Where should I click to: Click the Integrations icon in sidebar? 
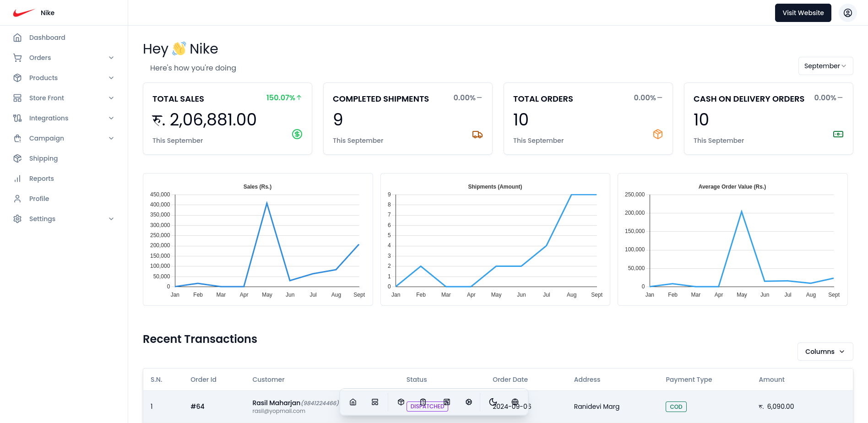[17, 118]
